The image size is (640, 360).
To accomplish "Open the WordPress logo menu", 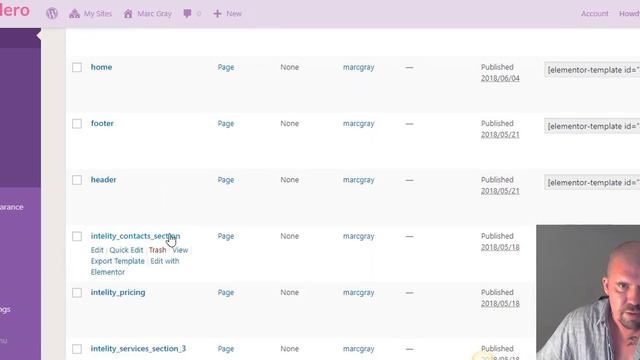I will point(52,13).
